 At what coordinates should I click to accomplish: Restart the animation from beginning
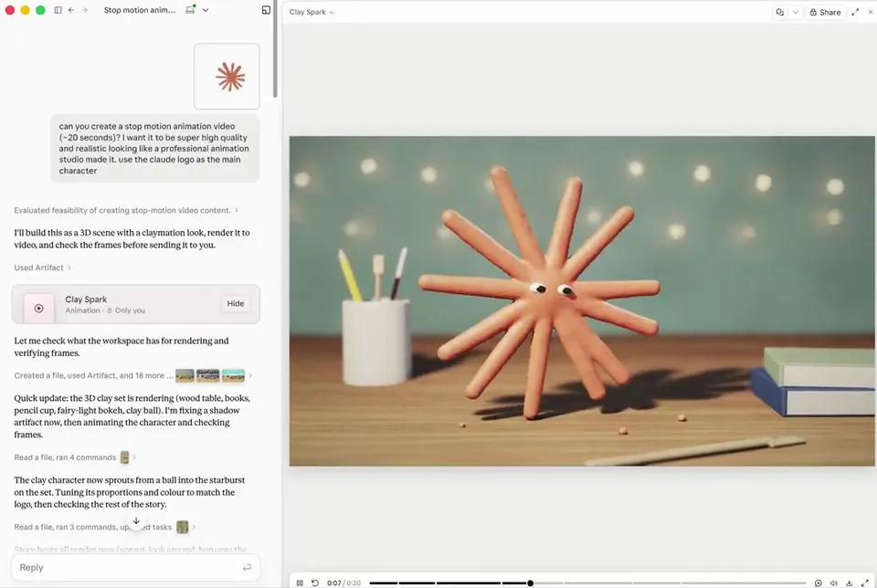pos(315,583)
